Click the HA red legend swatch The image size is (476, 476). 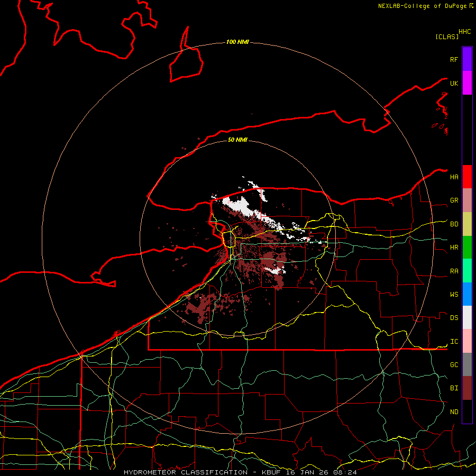[467, 177]
